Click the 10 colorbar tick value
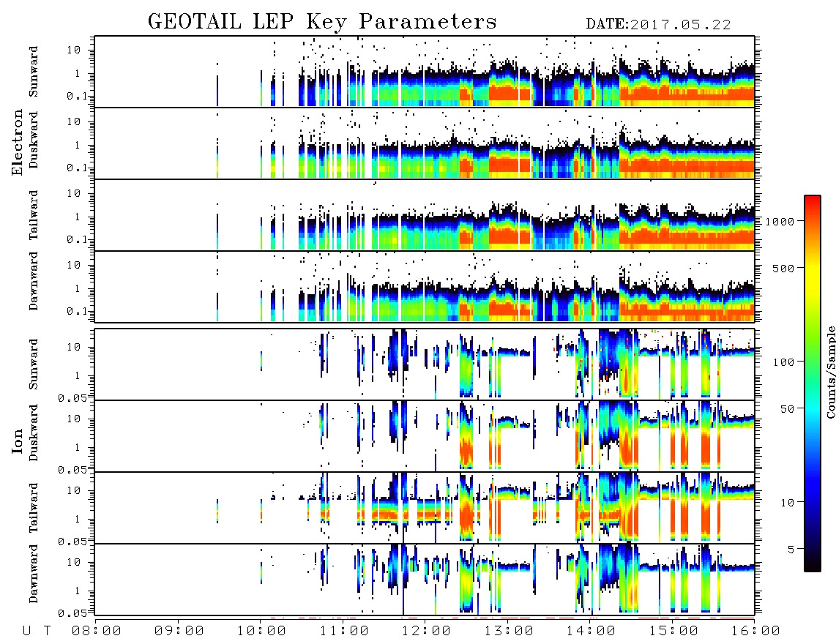Viewport: 836px width, 644px height. [x=787, y=503]
